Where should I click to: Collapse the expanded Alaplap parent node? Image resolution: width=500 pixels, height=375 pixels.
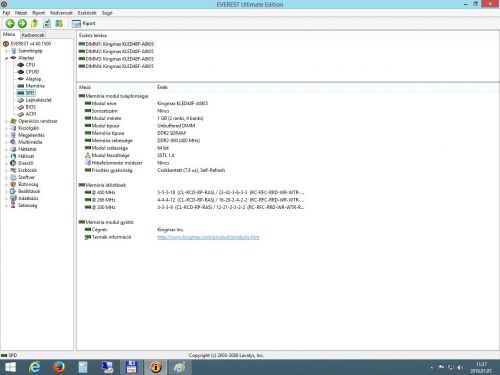7,58
